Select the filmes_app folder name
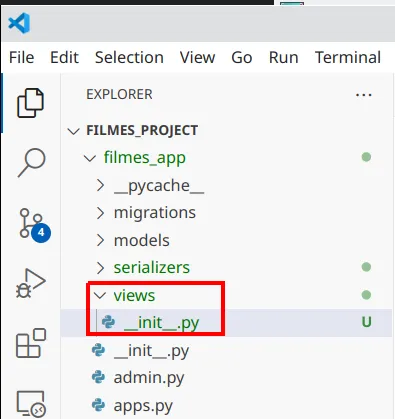 145,158
